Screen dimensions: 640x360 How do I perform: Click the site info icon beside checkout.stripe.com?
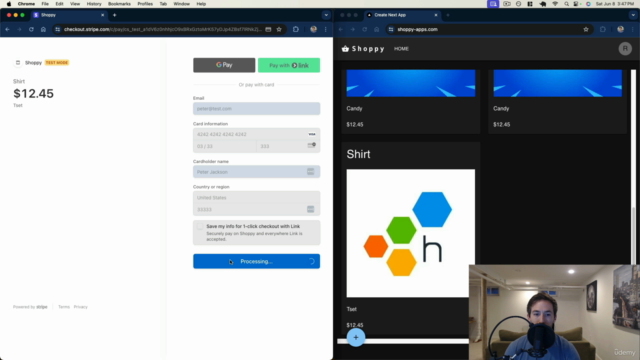tap(58, 29)
